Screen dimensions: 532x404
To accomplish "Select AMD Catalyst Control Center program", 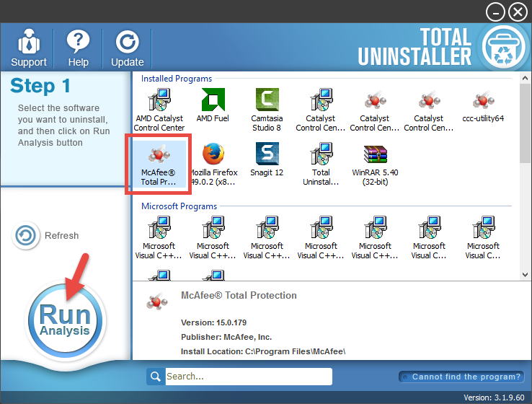I will point(159,110).
